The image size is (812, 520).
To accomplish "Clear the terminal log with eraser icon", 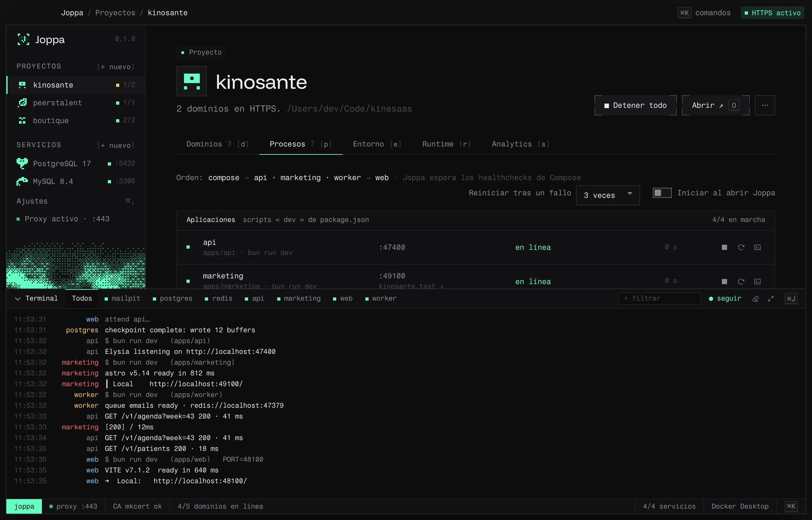I will [756, 298].
